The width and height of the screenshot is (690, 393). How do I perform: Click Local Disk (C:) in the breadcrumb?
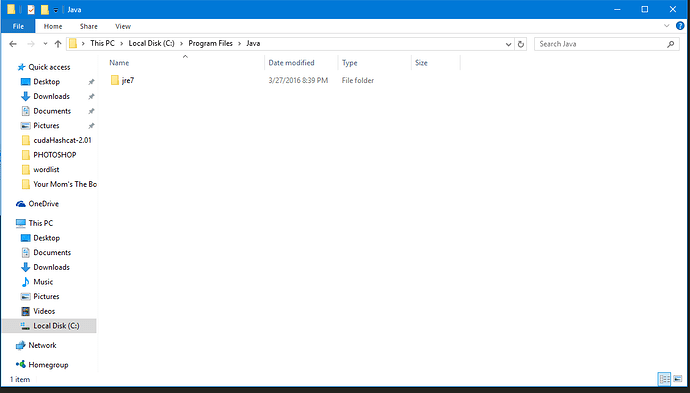click(151, 44)
